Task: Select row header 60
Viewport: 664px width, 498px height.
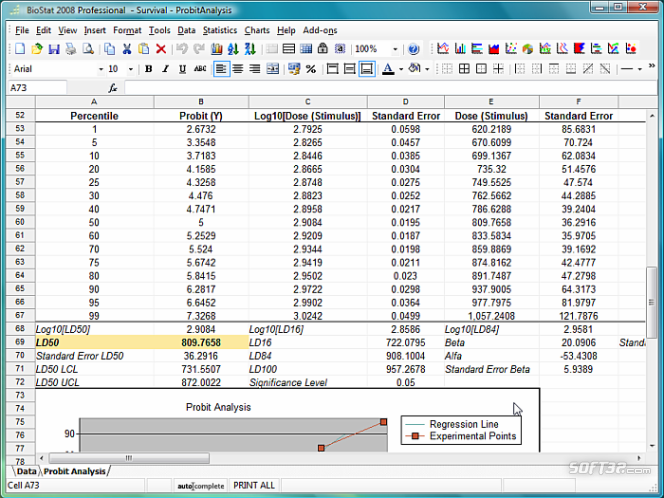Action: click(20, 222)
